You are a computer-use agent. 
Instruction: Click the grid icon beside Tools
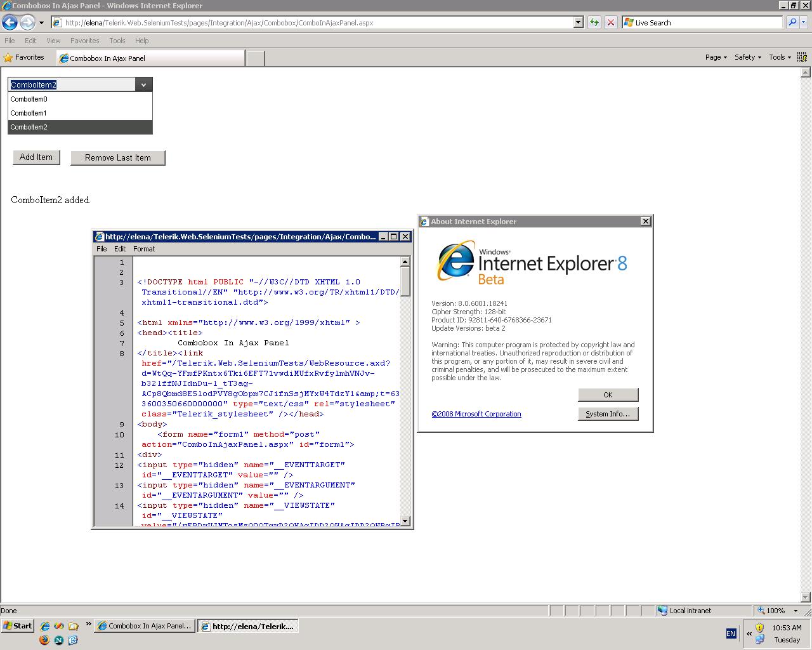pyautogui.click(x=802, y=57)
